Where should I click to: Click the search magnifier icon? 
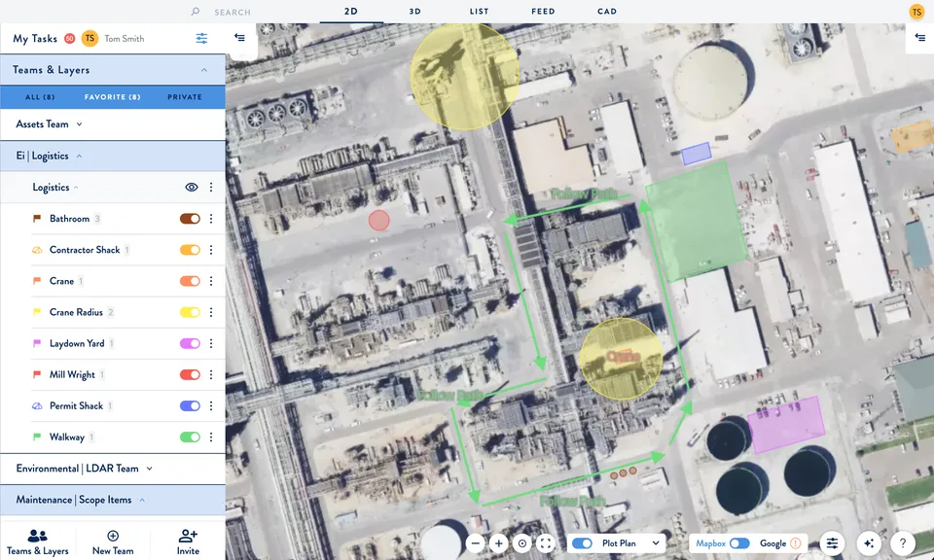pyautogui.click(x=195, y=12)
